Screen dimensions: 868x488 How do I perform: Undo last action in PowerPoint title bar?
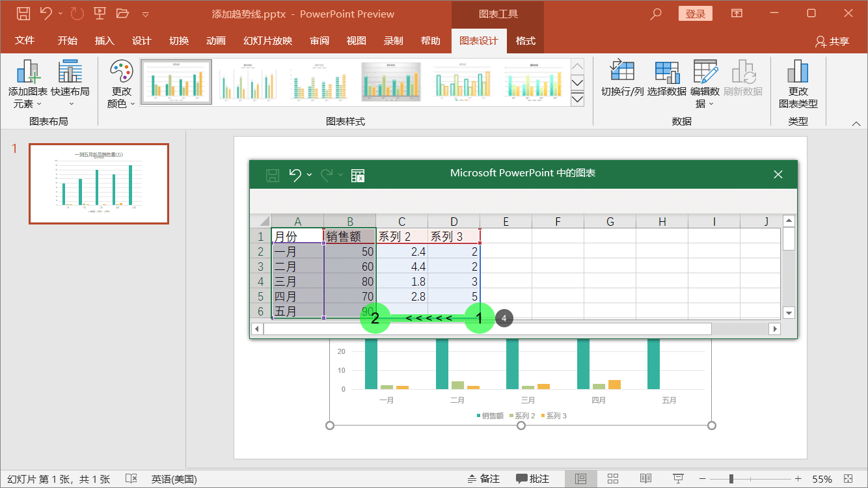coord(45,13)
